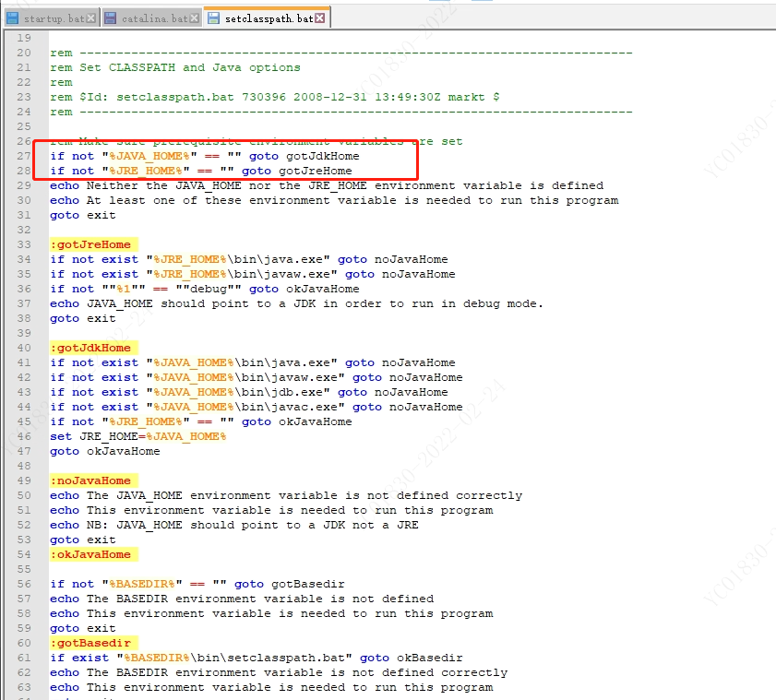Click the ':noJavaHome' label line
The image size is (776, 700).
[x=93, y=481]
